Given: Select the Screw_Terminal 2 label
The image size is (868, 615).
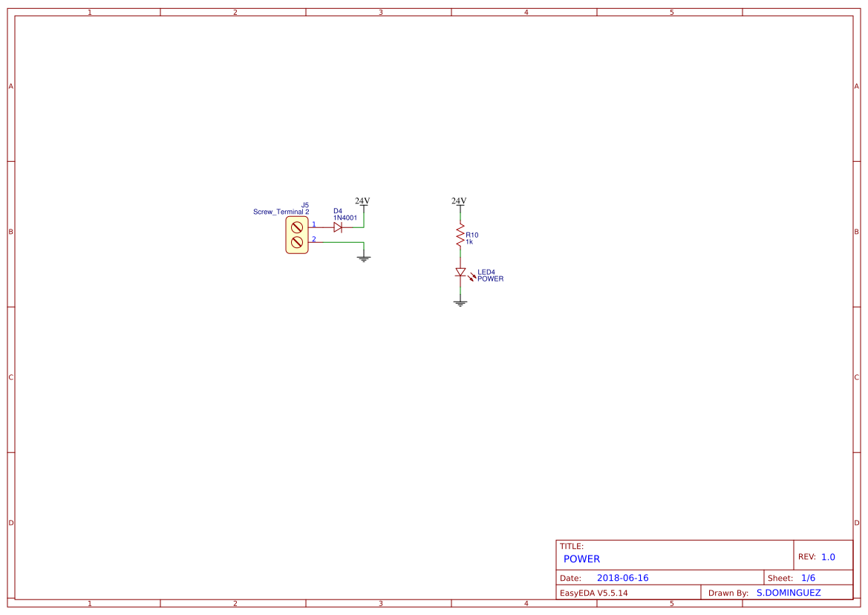Looking at the screenshot, I should click(x=278, y=212).
